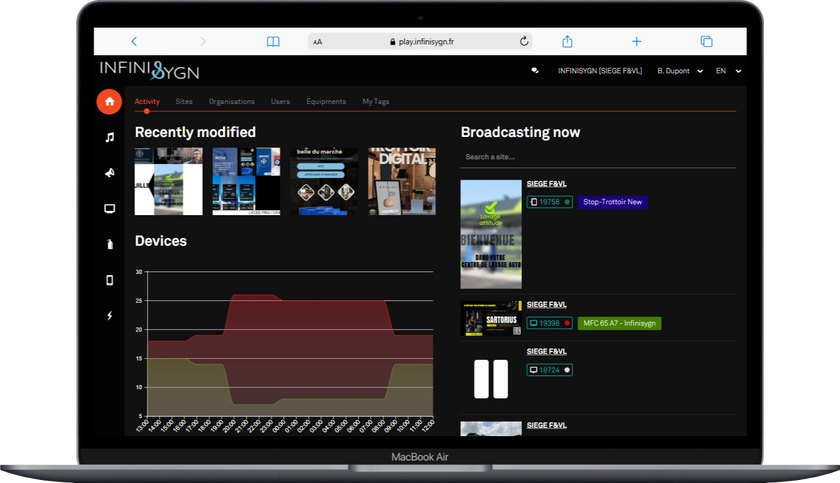The image size is (840, 483).
Task: Open the Safari share icon
Action: 567,41
